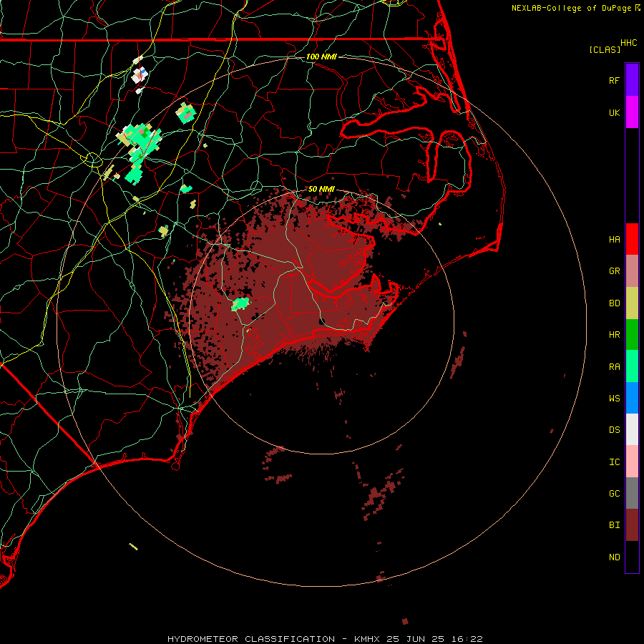Click the RA legend label
644x644 pixels.
(x=614, y=367)
